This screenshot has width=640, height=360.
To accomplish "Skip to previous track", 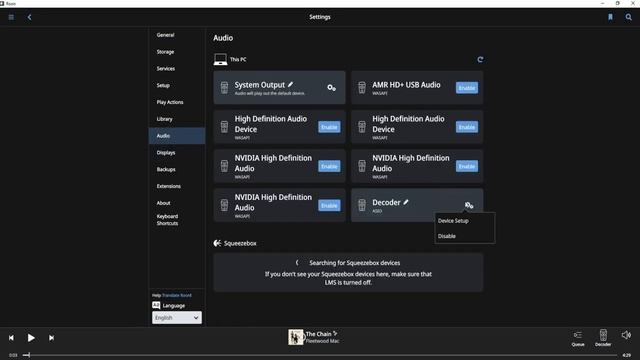I will click(x=11, y=338).
